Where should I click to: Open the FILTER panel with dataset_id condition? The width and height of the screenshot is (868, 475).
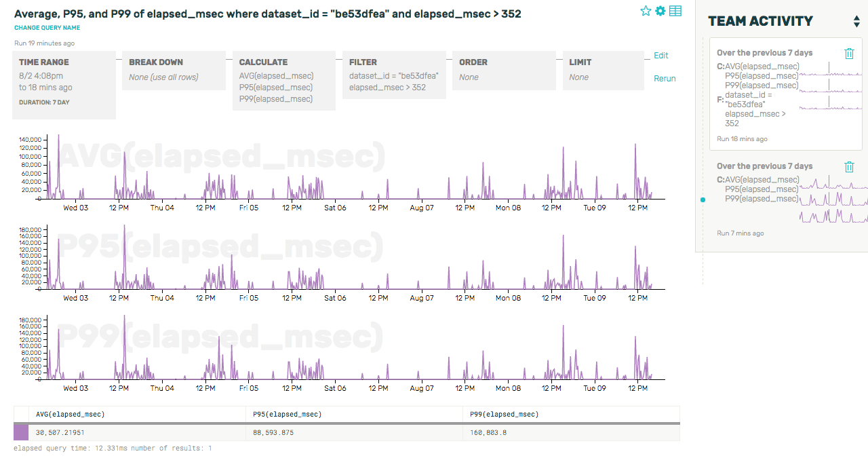pos(393,75)
